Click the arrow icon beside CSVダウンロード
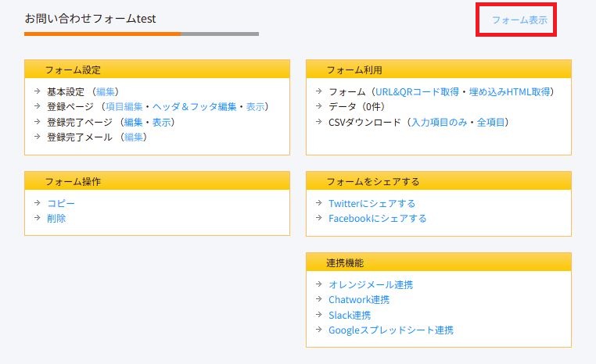 coord(319,121)
